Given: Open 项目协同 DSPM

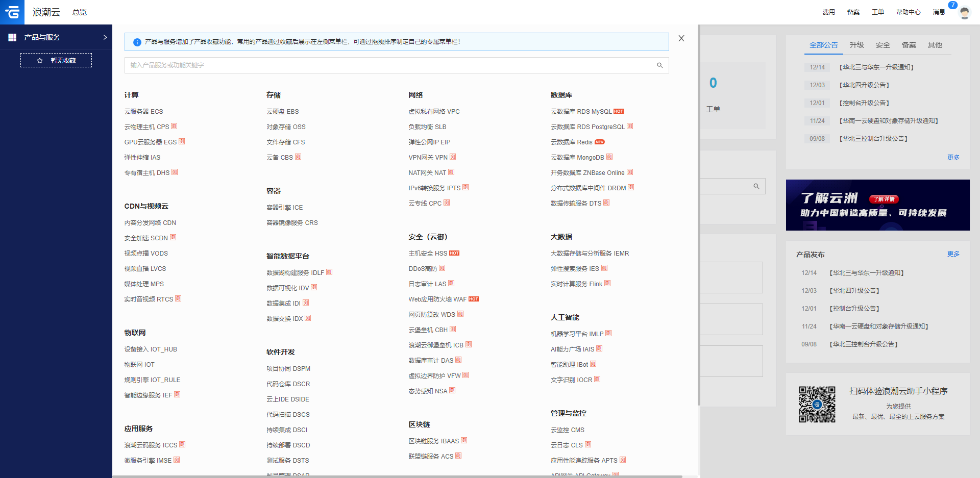Looking at the screenshot, I should pyautogui.click(x=288, y=368).
